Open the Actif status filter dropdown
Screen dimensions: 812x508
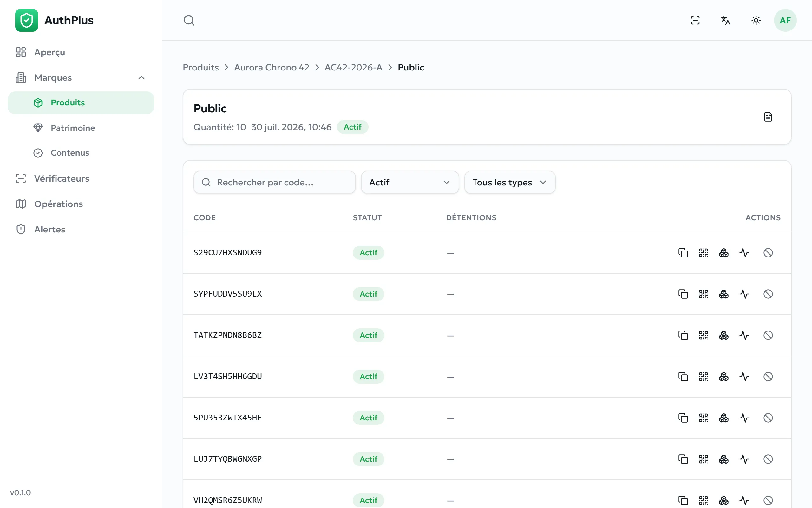coord(410,183)
